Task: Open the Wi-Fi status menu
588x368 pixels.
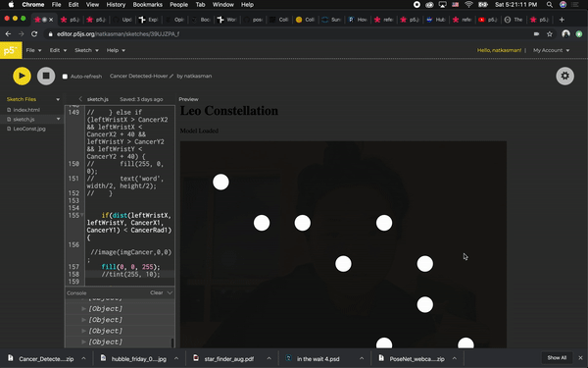Action: point(468,5)
